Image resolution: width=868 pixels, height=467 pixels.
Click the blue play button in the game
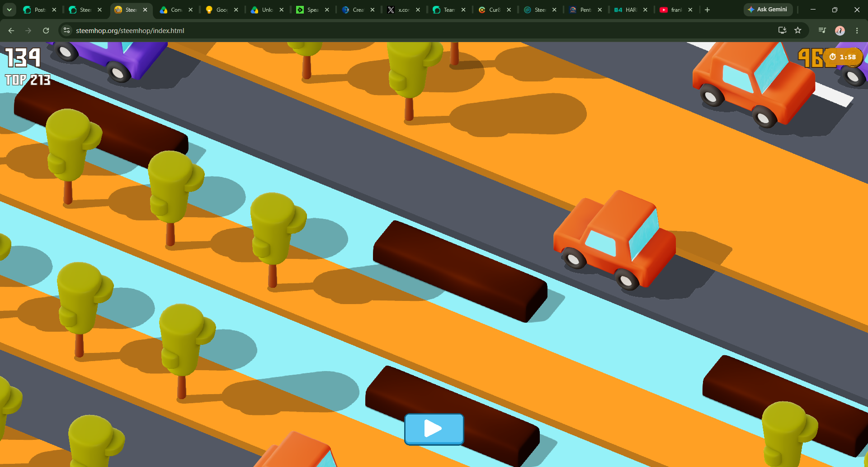click(x=434, y=429)
